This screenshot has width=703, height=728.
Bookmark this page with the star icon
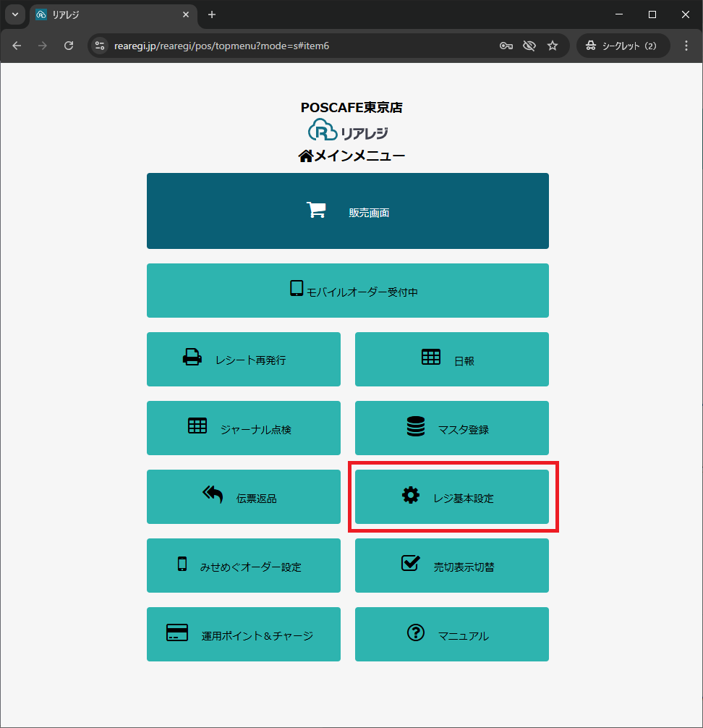(x=552, y=46)
